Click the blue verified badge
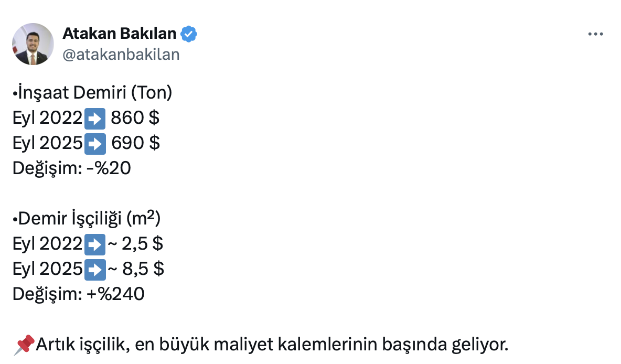The width and height of the screenshot is (621, 364). (189, 34)
